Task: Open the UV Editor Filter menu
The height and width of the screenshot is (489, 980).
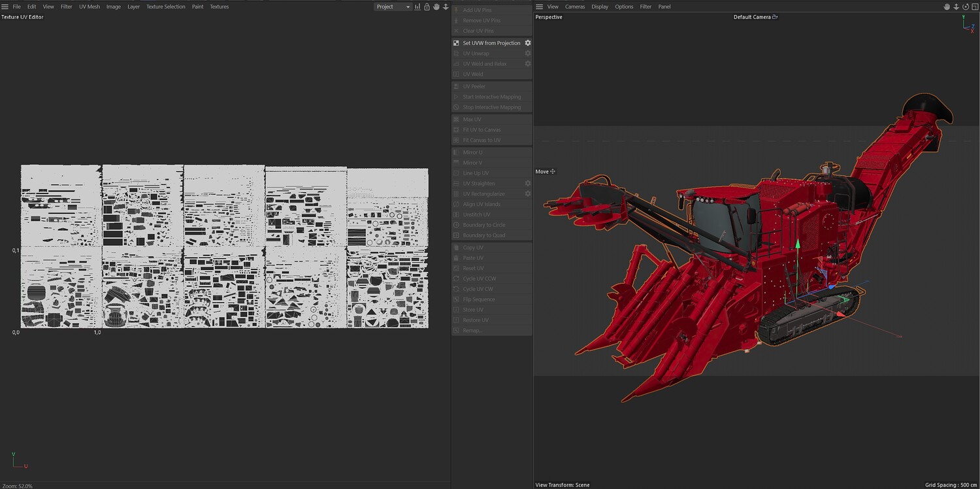Action: point(67,7)
